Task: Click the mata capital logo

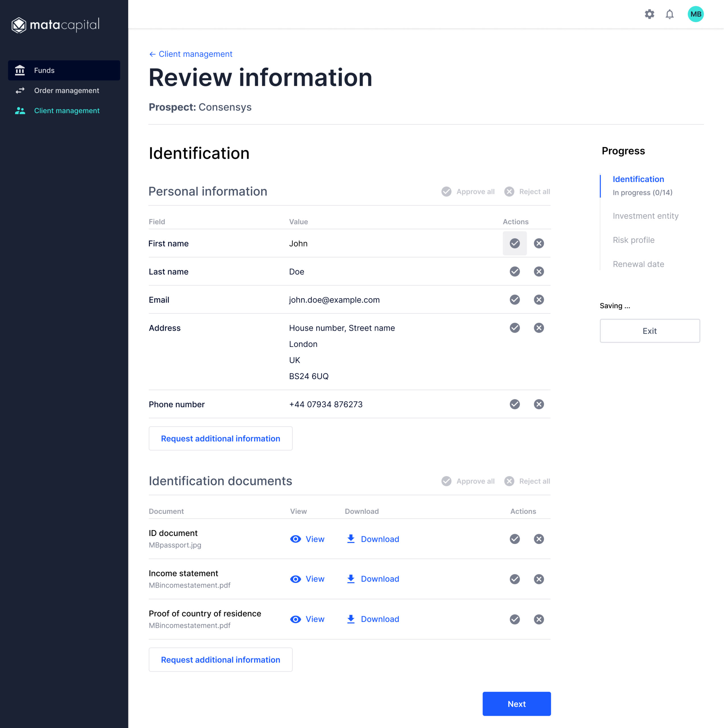Action: click(x=55, y=25)
